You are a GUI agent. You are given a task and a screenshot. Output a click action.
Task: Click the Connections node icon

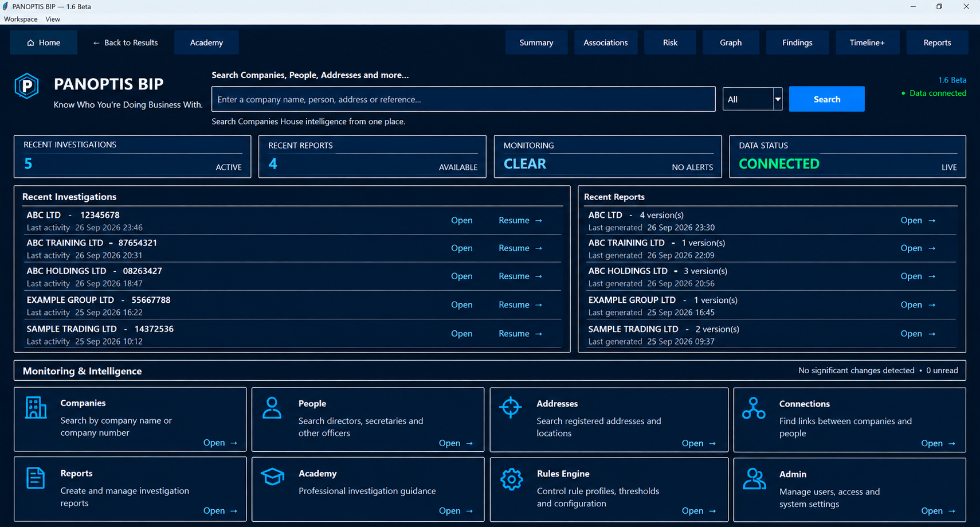tap(754, 408)
